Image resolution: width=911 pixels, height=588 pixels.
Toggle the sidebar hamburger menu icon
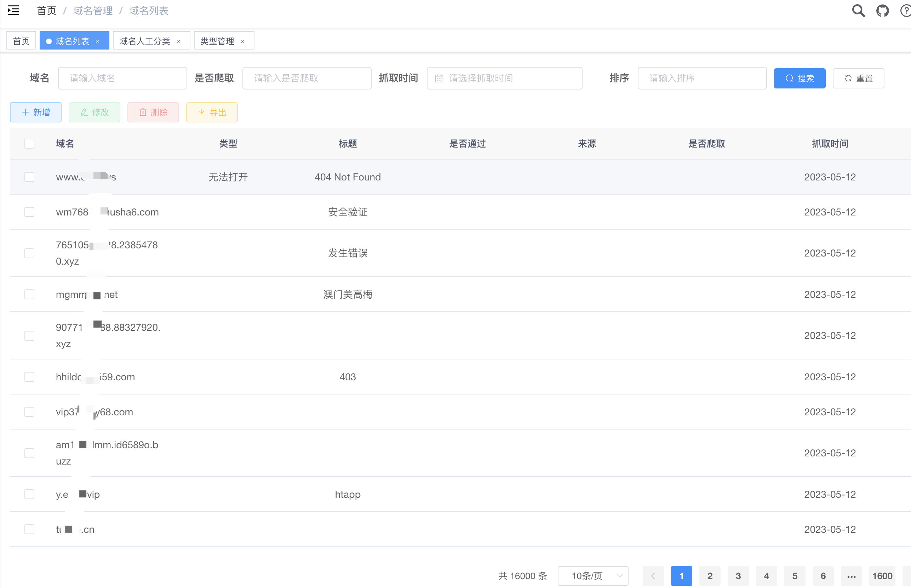pyautogui.click(x=13, y=10)
